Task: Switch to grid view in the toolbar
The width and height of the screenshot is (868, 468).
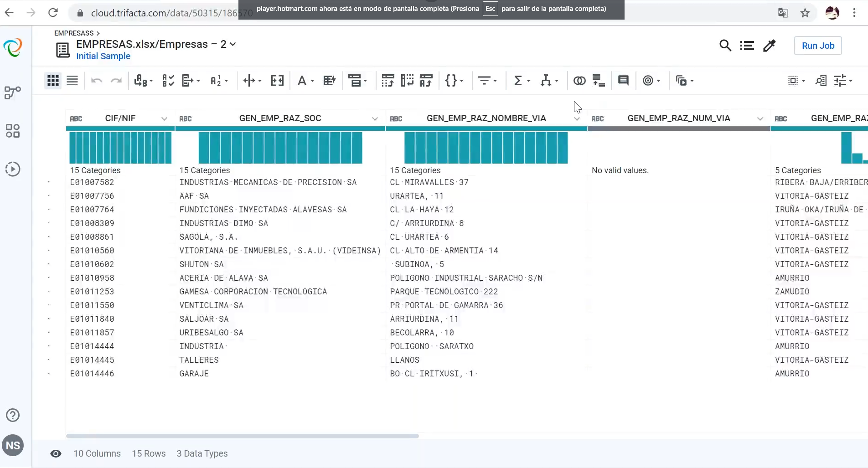Action: tap(53, 81)
